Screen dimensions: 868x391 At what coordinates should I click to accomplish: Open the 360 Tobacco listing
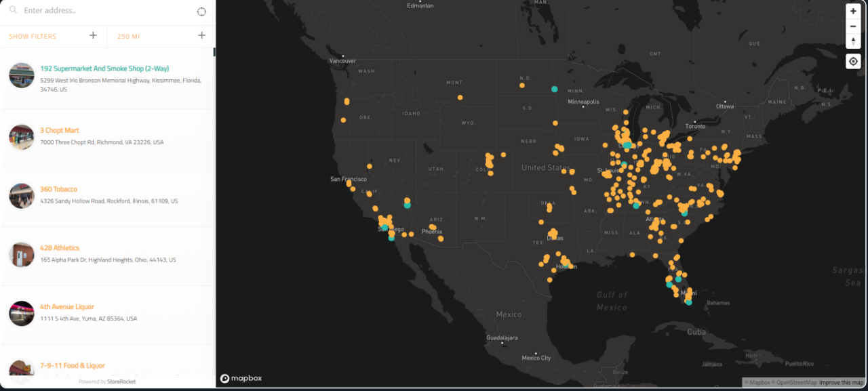tap(58, 189)
